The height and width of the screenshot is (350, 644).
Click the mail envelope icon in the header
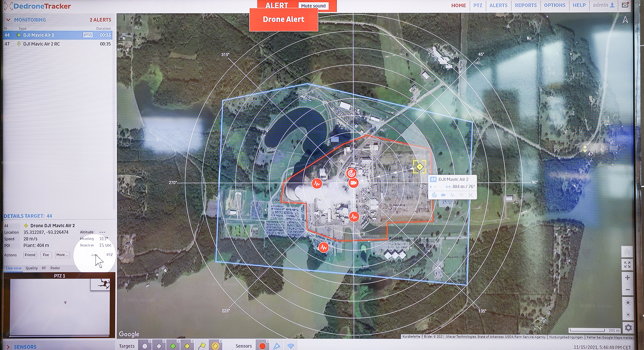tap(625, 5)
